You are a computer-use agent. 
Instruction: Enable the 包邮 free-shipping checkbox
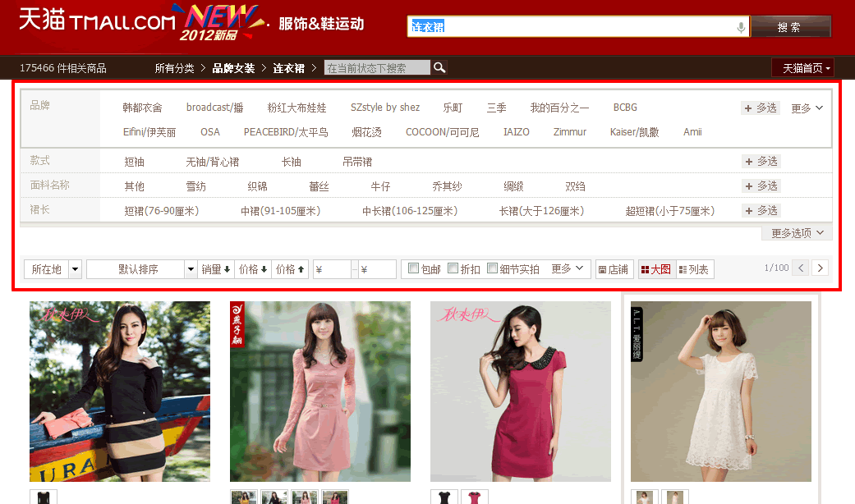[412, 267]
